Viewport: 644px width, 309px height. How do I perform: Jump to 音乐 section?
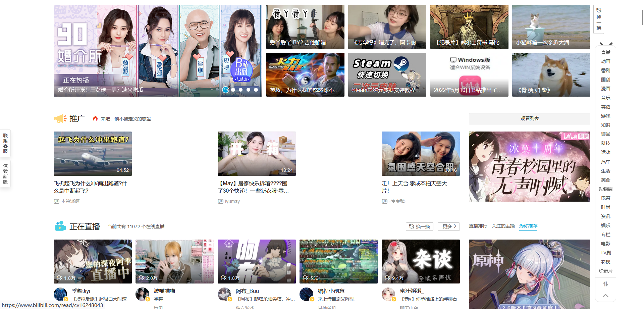(x=605, y=98)
